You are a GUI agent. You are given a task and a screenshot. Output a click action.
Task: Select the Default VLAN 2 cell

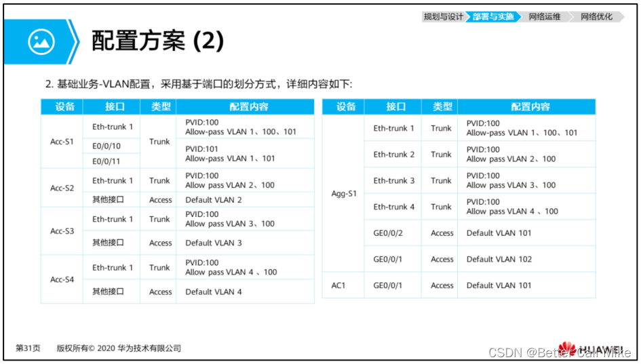point(246,200)
